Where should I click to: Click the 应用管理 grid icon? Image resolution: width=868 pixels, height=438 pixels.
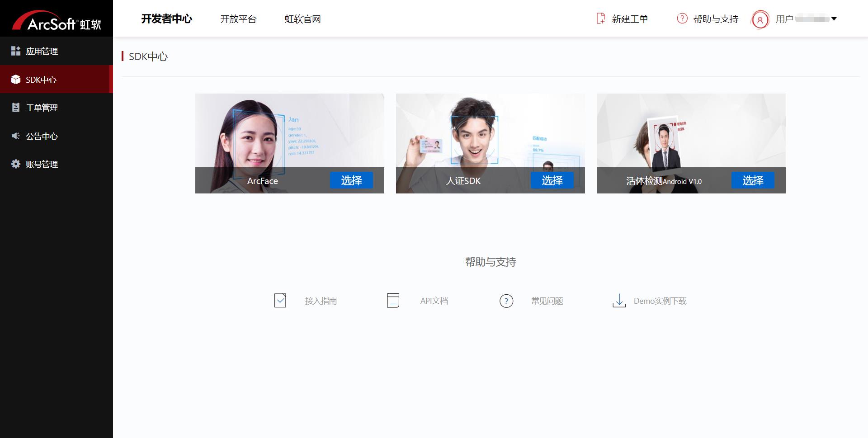click(16, 51)
